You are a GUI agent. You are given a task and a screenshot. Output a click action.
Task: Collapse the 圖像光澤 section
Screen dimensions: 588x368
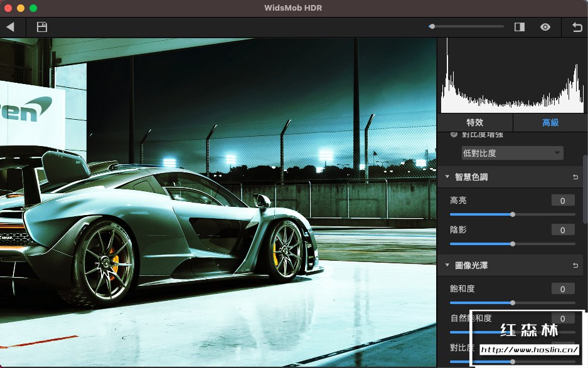pos(447,266)
